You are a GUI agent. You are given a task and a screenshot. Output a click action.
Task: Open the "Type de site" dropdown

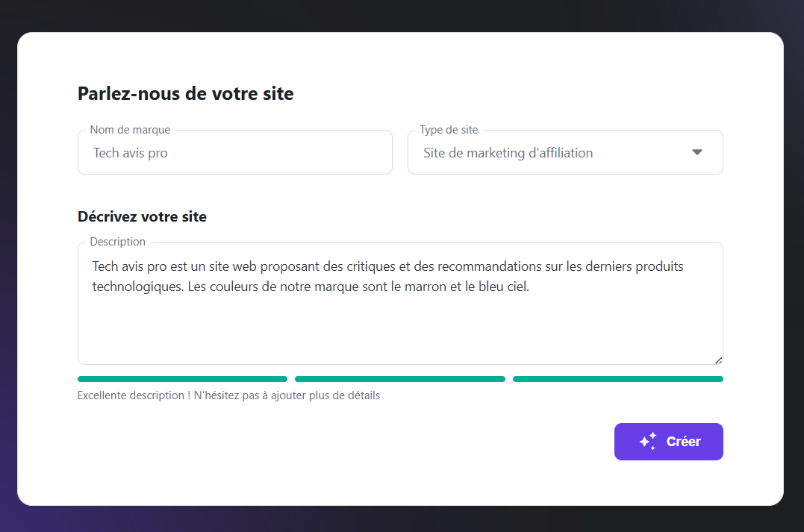pyautogui.click(x=565, y=152)
